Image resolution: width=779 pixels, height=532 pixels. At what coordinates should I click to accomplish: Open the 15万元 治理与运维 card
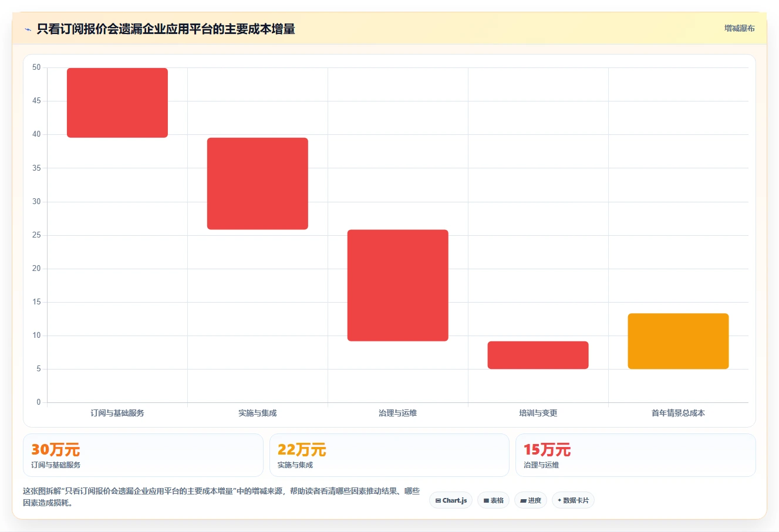click(636, 455)
